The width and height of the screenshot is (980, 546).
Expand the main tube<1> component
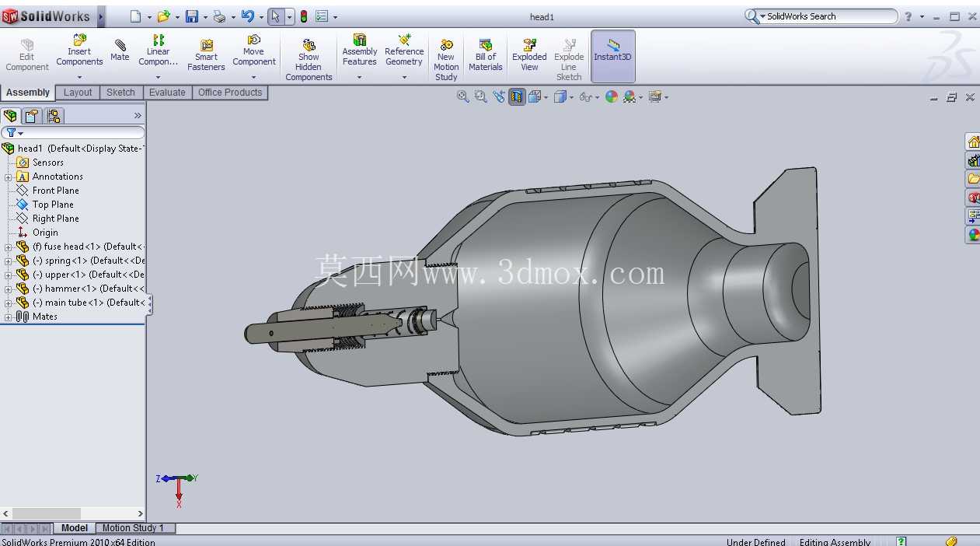[8, 303]
